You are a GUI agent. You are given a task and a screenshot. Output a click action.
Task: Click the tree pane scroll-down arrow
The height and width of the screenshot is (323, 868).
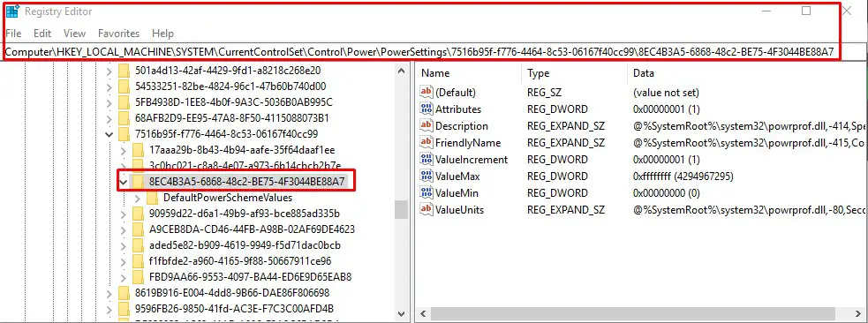pyautogui.click(x=402, y=313)
